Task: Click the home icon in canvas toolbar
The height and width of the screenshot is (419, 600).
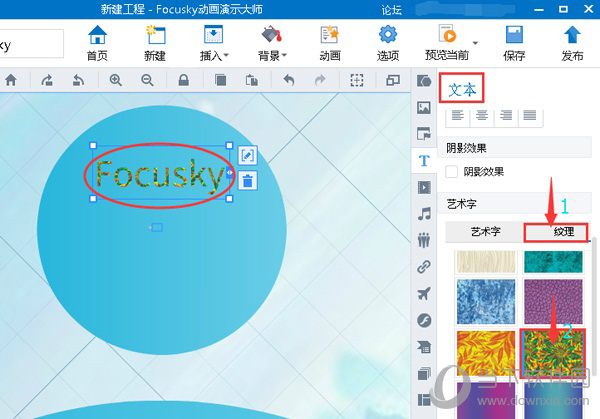Action: pos(11,80)
